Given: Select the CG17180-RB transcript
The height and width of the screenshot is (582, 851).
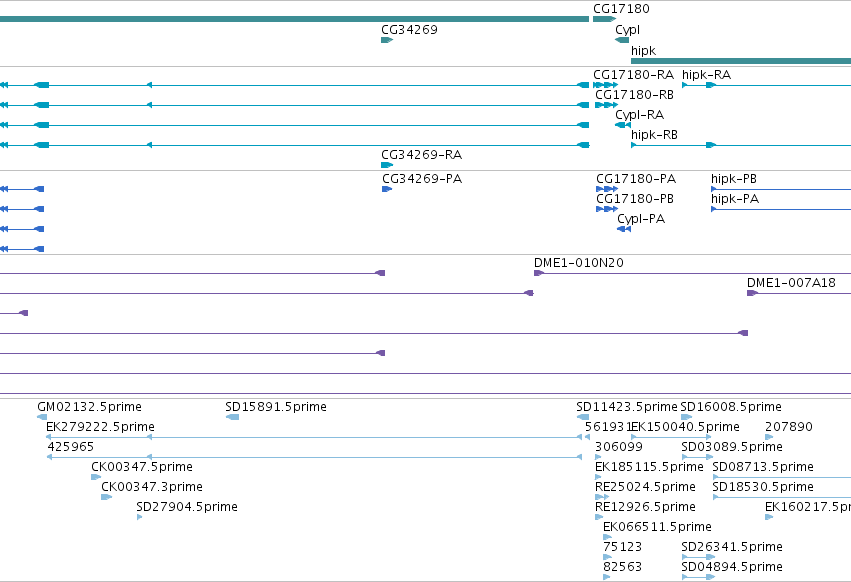Looking at the screenshot, I should point(606,105).
